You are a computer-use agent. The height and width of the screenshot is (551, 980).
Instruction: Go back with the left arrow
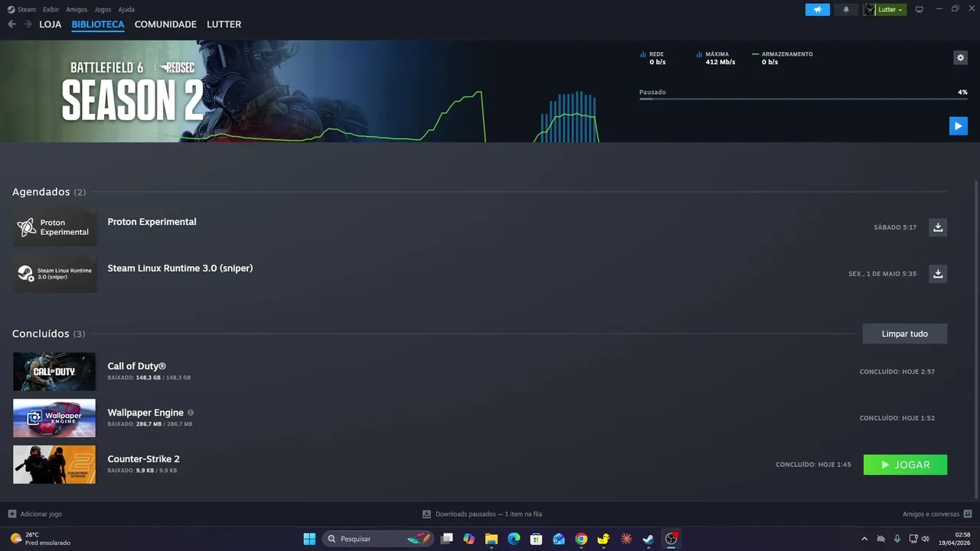click(x=11, y=24)
